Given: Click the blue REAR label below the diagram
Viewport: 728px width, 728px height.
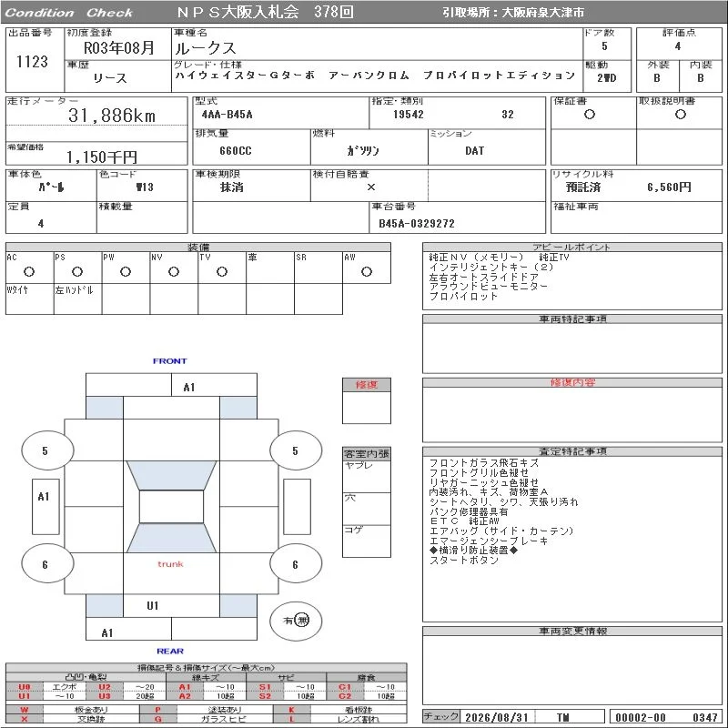Looking at the screenshot, I should [x=170, y=652].
